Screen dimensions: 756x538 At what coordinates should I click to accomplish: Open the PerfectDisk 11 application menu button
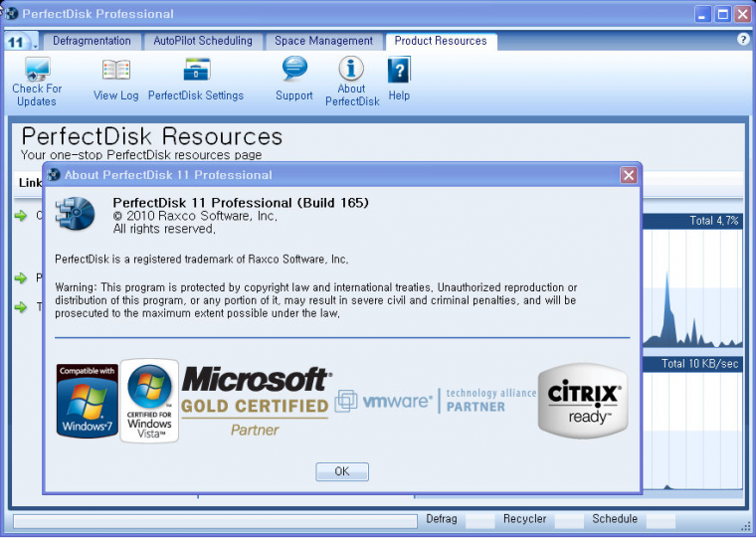click(19, 42)
